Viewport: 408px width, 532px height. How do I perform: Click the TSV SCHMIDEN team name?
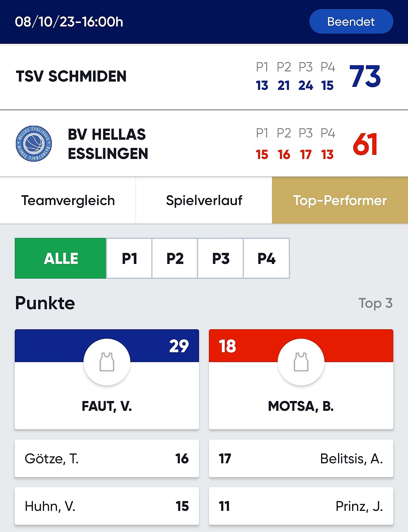(x=71, y=76)
